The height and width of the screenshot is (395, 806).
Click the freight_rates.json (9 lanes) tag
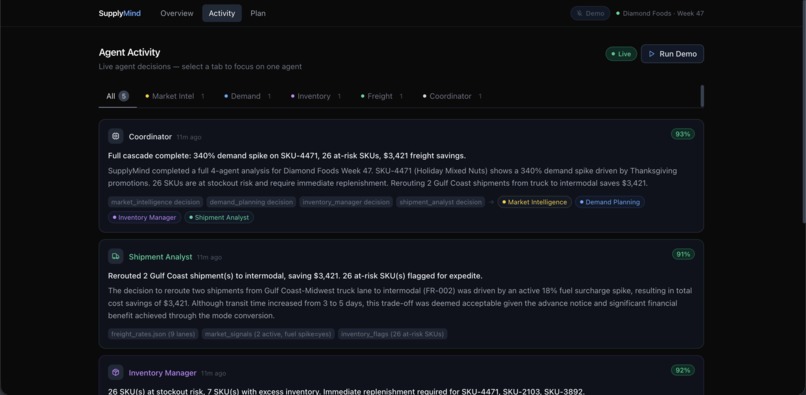click(x=153, y=334)
